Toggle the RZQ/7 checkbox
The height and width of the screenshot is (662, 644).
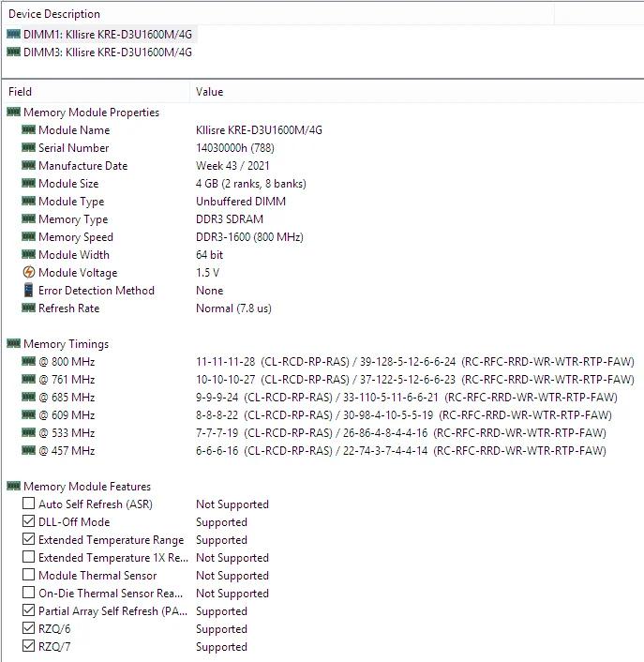(28, 646)
